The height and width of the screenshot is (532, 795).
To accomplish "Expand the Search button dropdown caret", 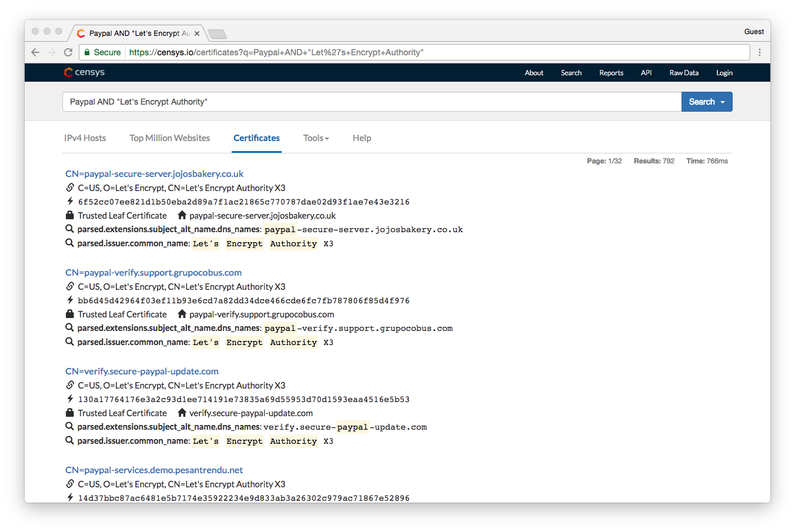I will (723, 102).
